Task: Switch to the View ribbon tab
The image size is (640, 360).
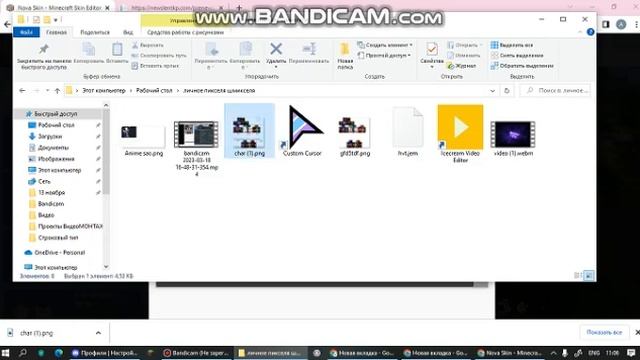Action: point(128,32)
